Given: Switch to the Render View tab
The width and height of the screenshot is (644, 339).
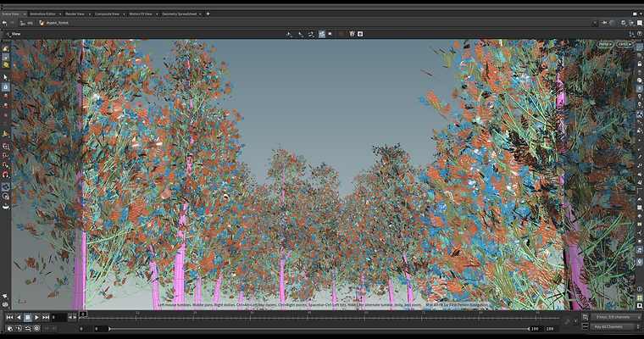Looking at the screenshot, I should pyautogui.click(x=75, y=14).
